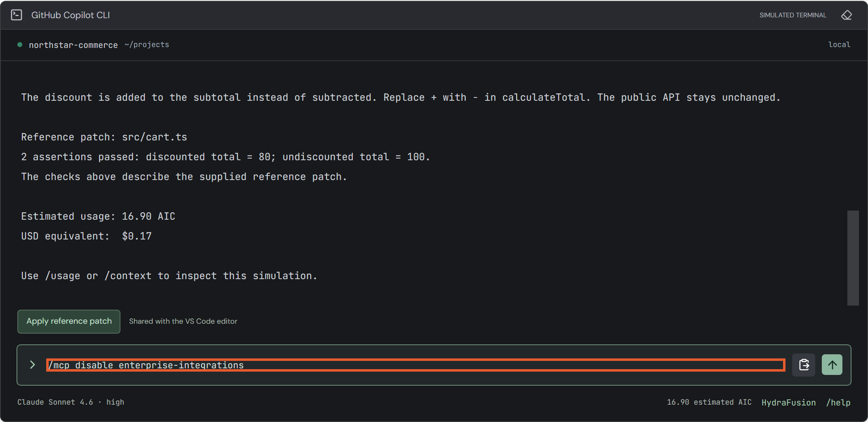Click the prompt chevron in the input bar
This screenshot has height=422, width=868.
tap(33, 365)
